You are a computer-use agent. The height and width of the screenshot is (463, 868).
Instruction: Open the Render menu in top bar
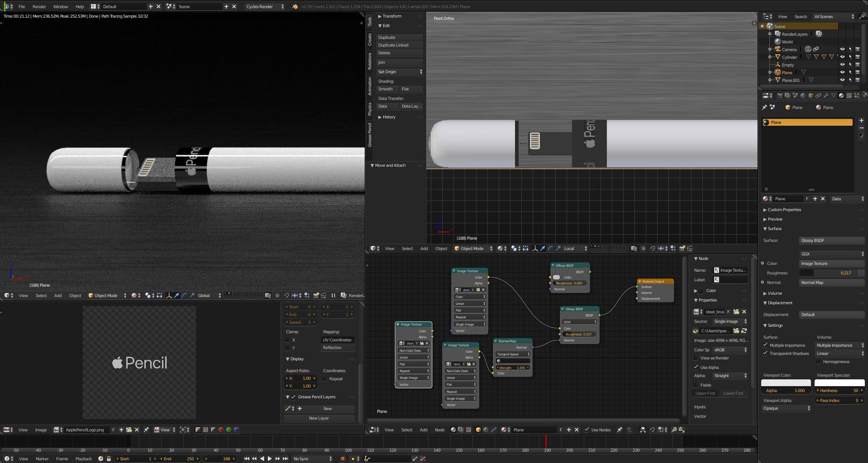click(x=39, y=6)
